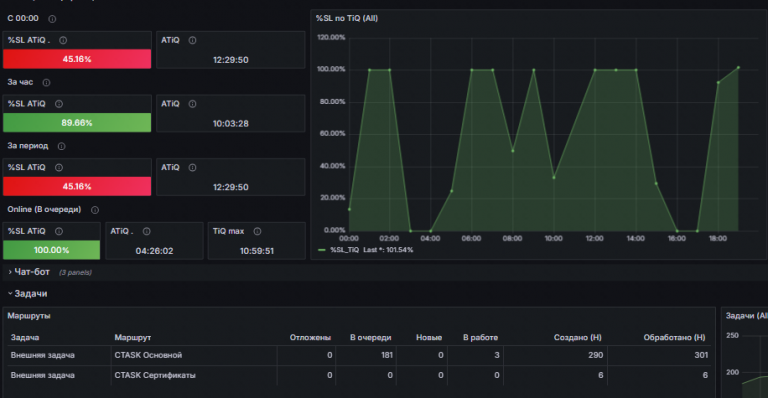768x398 pixels.
Task: Click the red 45.16% stat under 'За период'
Action: [x=77, y=187]
